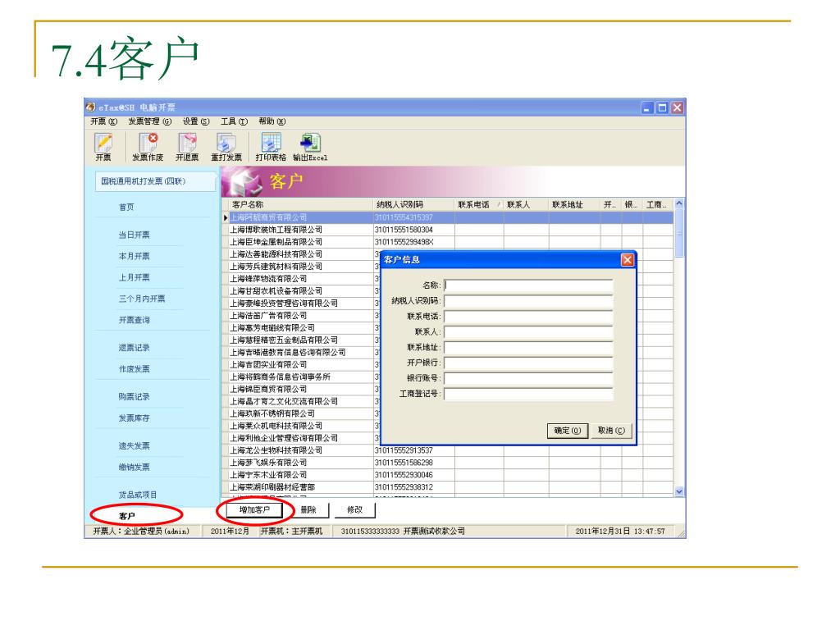The image size is (840, 630).
Task: Select the row 上海达善能源科技有限公司
Action: click(301, 254)
